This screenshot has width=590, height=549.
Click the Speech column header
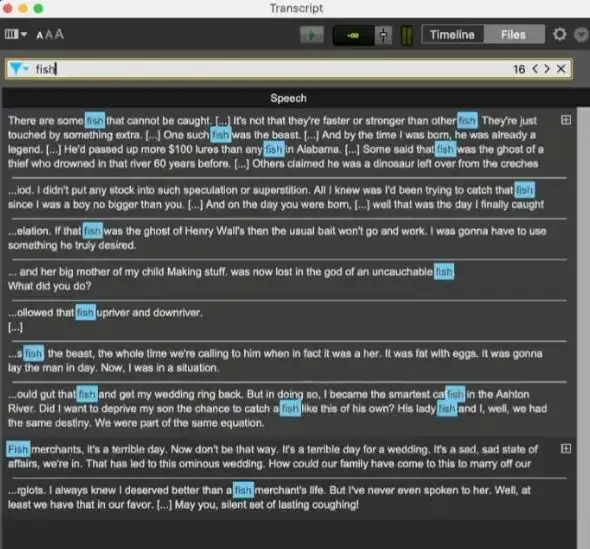click(x=289, y=98)
